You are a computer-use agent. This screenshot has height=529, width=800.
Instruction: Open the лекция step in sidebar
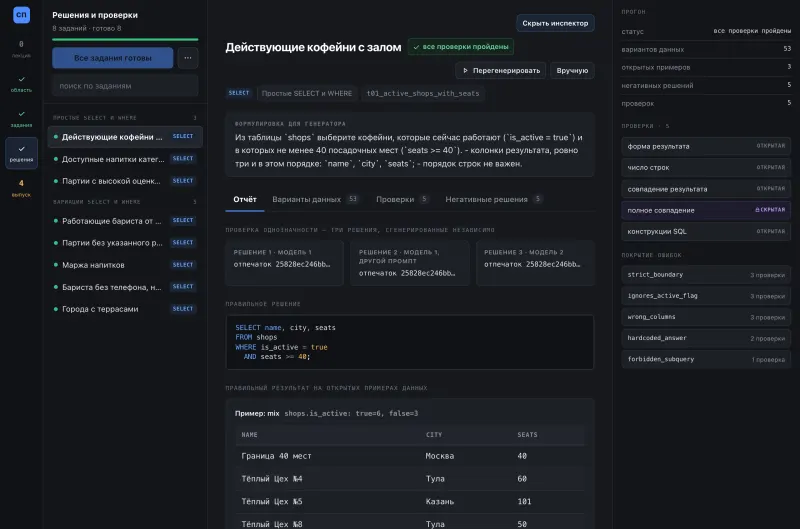tap(21, 49)
